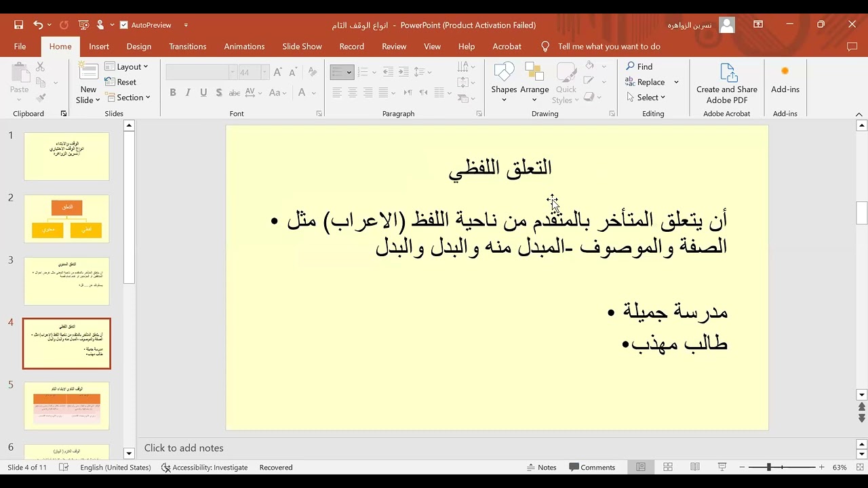Open the font name combo box
This screenshot has height=488, width=868.
click(x=201, y=72)
